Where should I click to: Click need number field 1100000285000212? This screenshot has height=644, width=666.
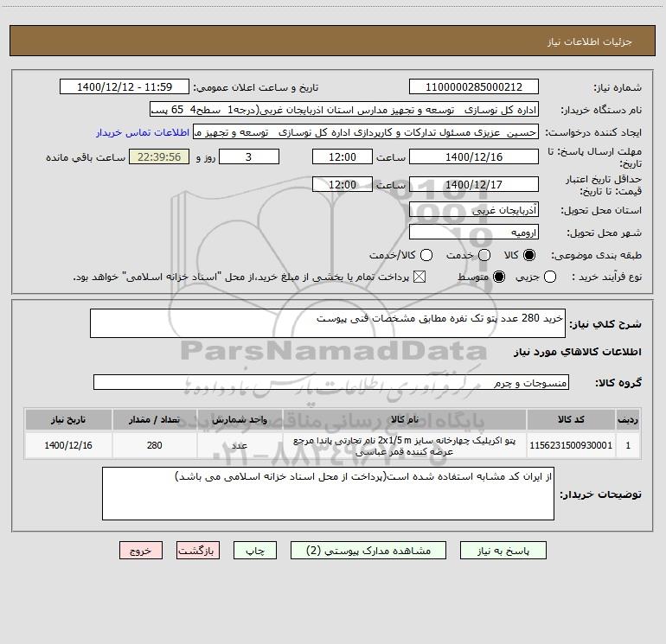474,86
